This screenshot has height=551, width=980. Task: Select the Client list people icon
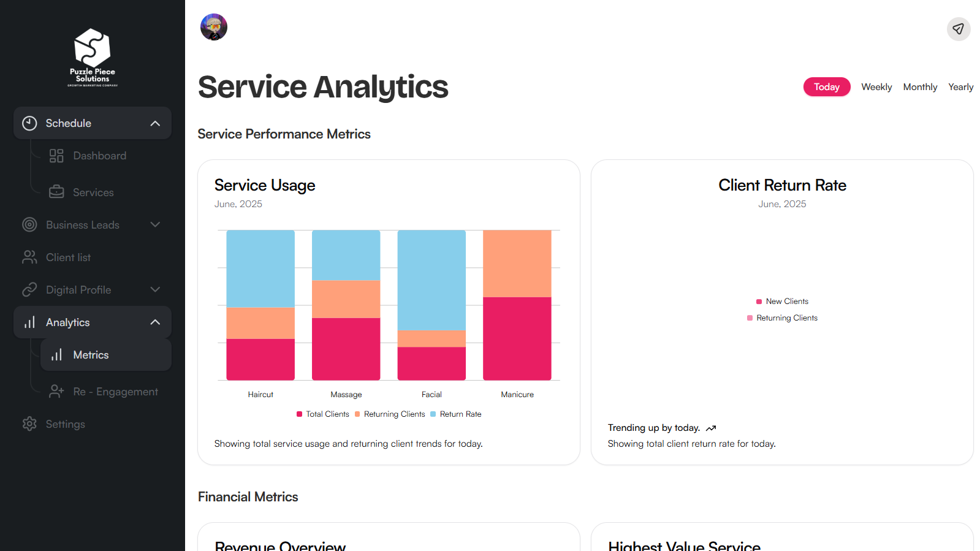pos(29,257)
